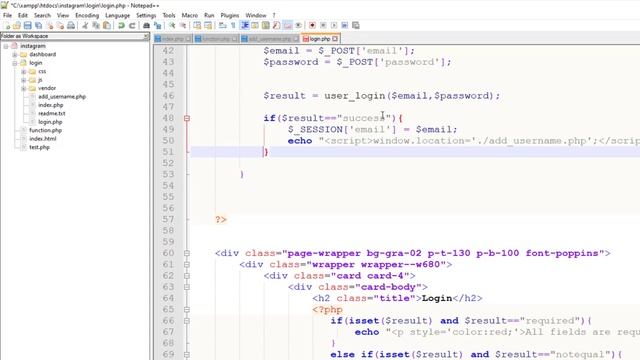Close the Folder as Workspace panel
The width and height of the screenshot is (640, 360).
[146, 36]
